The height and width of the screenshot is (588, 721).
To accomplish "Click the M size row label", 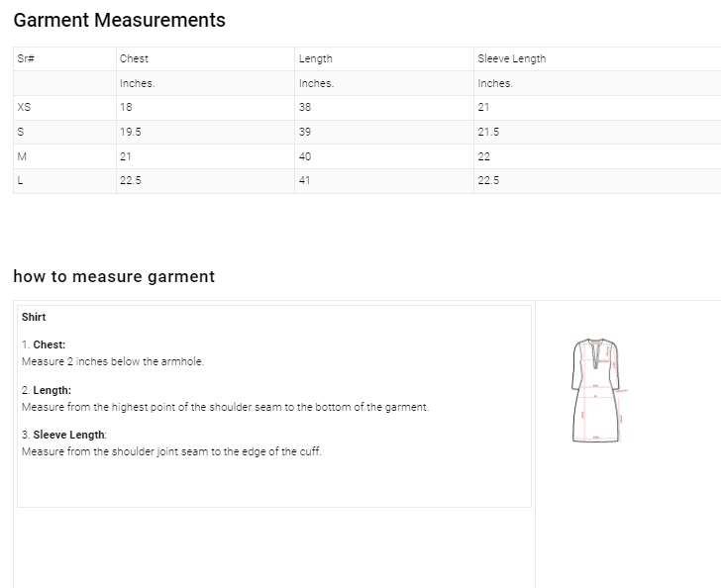I will pyautogui.click(x=22, y=156).
